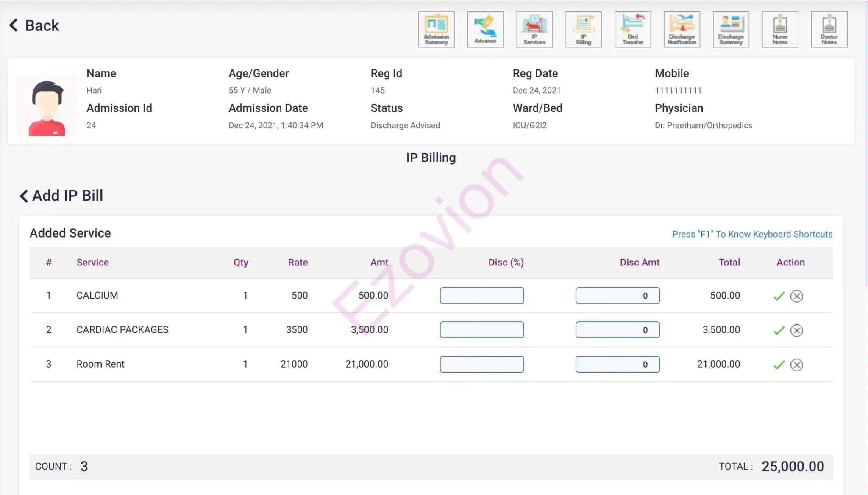Open the IP Billing toolbar icon
The image size is (868, 495).
click(x=584, y=29)
